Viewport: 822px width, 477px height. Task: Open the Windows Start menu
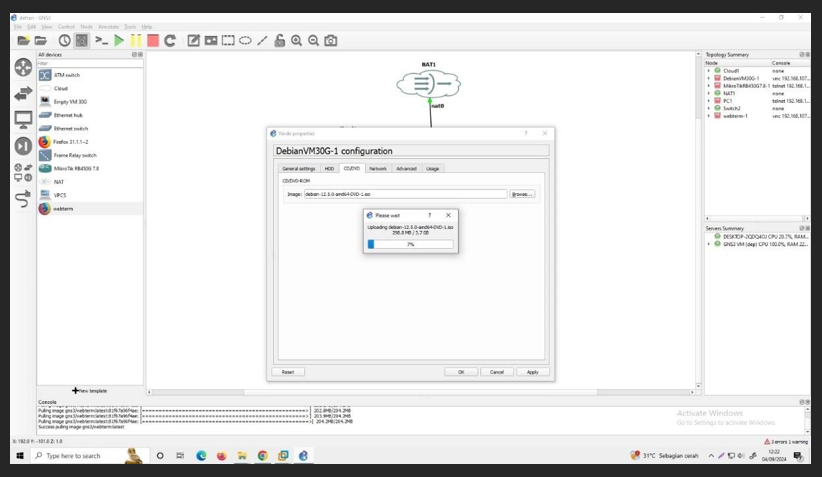tap(20, 456)
